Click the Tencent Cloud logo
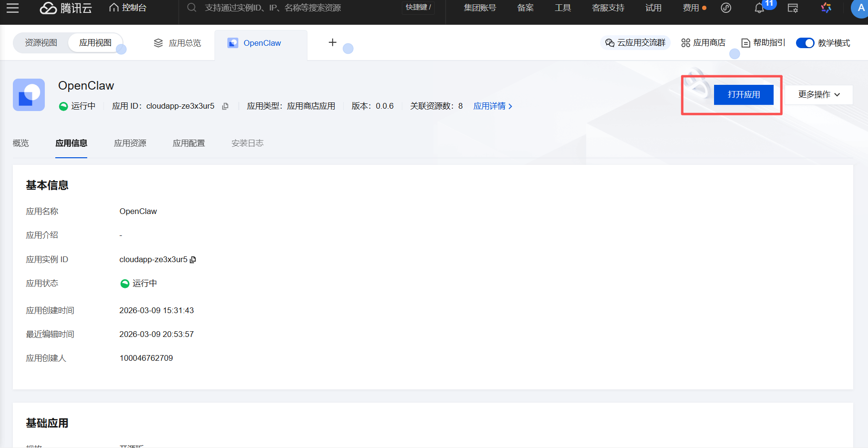The image size is (868, 448). click(x=66, y=8)
